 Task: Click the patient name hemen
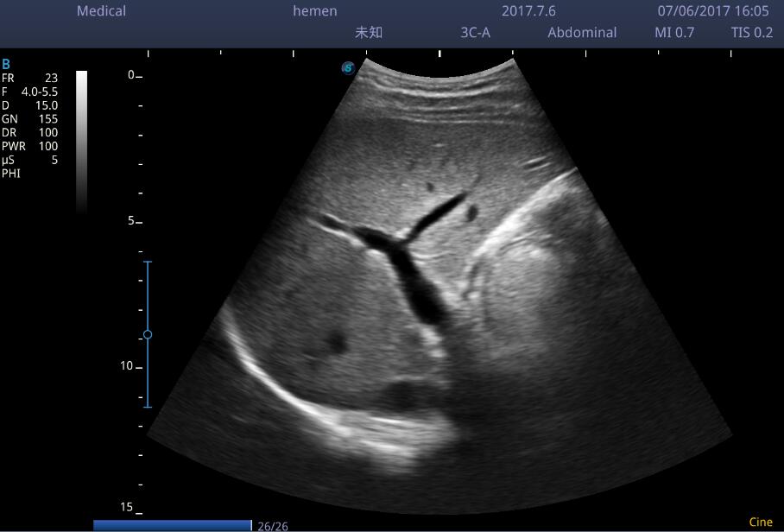pos(315,11)
